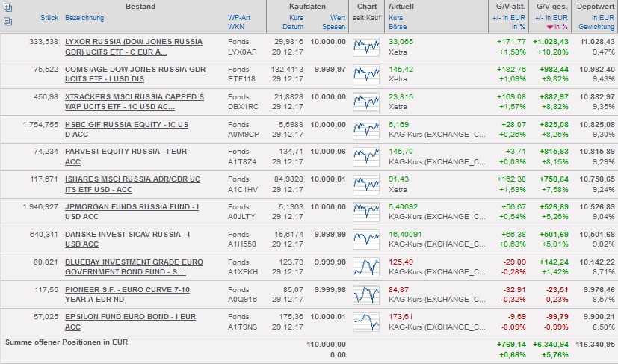This screenshot has height=364, width=618.
Task: Select WKN DBX1RC text
Action: (x=243, y=106)
